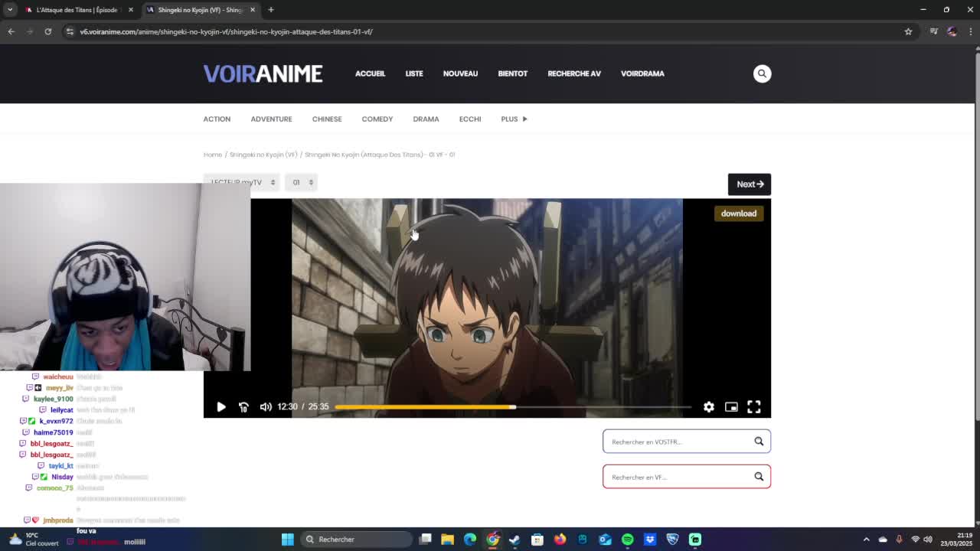Viewport: 980px width, 551px height.
Task: Select the COMEDY genre
Action: [377, 119]
